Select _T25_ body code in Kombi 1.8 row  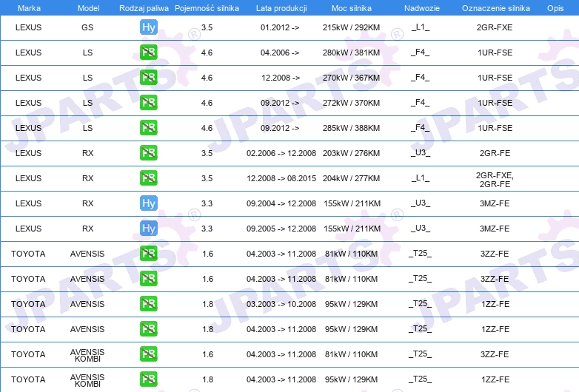421,379
